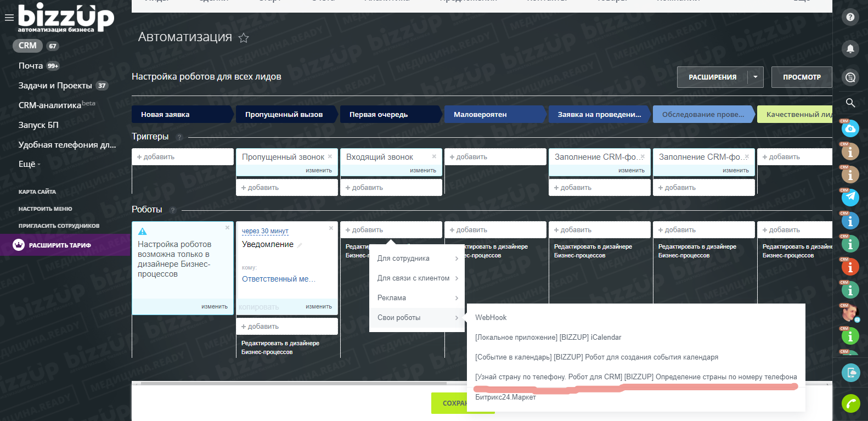This screenshot has height=421, width=868.
Task: Go to Почта in the sidebar
Action: pos(31,66)
